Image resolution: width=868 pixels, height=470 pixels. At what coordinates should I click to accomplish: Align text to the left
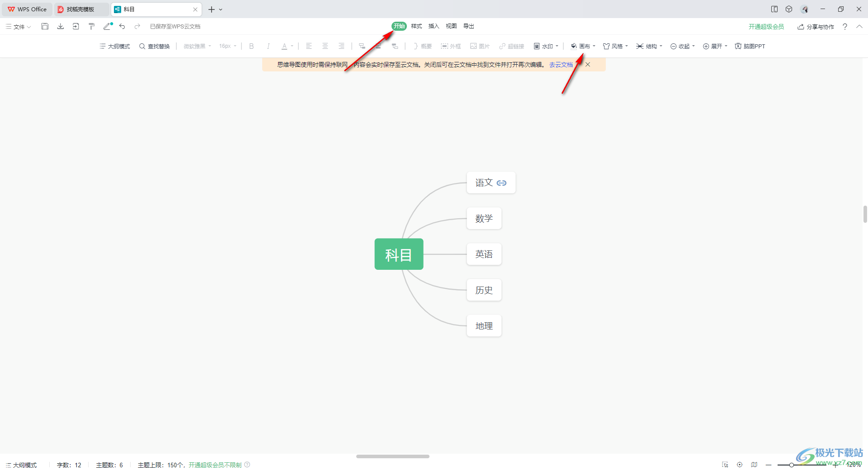click(x=309, y=46)
